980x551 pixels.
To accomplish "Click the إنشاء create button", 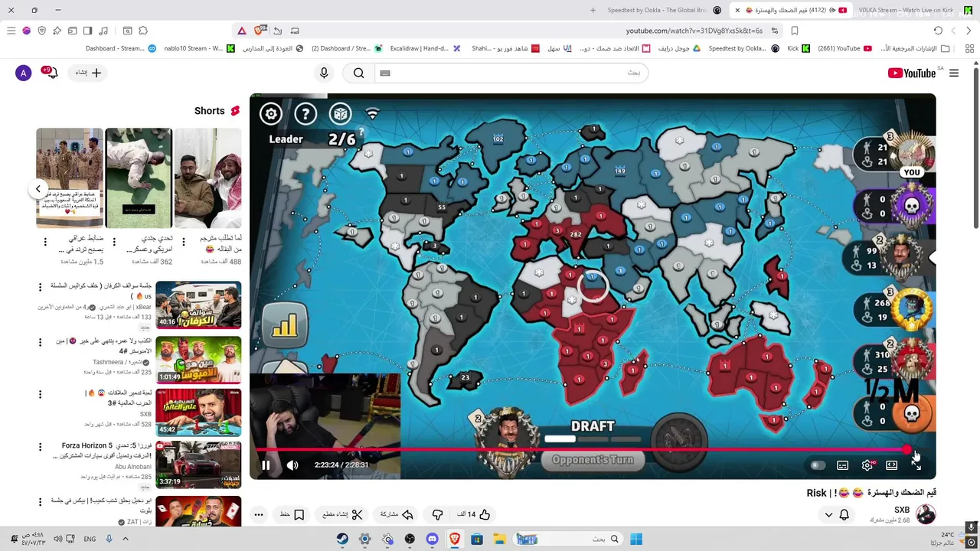I will point(89,73).
